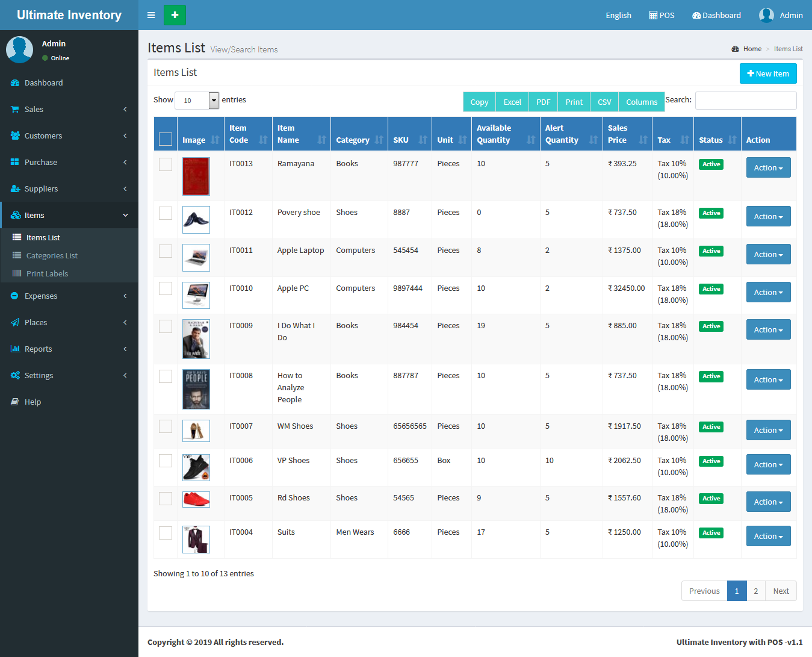Click the green plus quick-add icon
Viewport: 812px width, 657px height.
click(x=175, y=15)
